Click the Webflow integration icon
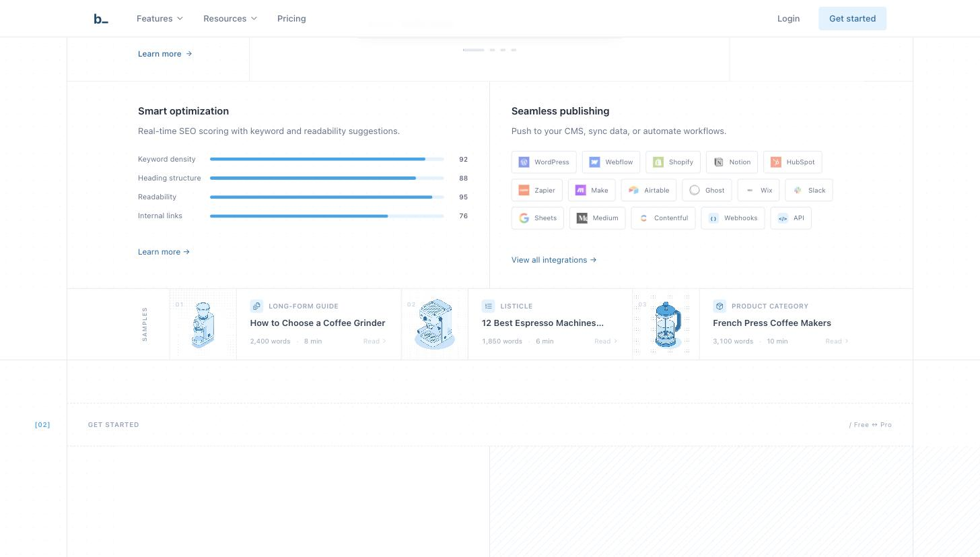Image resolution: width=980 pixels, height=557 pixels. coord(595,162)
